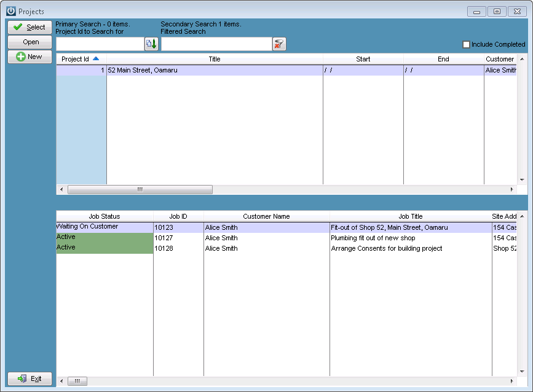
Task: Sort projects by the Project Id column
Action: point(81,59)
